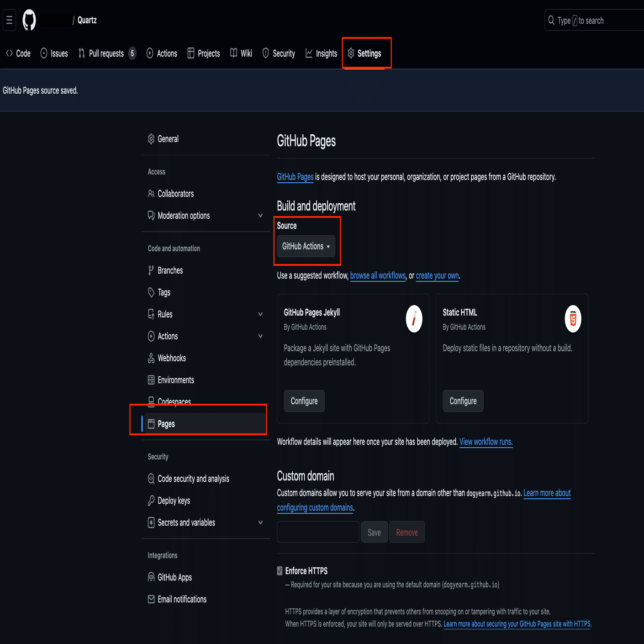Click the custom domain input field
This screenshot has width=644, height=644.
318,532
